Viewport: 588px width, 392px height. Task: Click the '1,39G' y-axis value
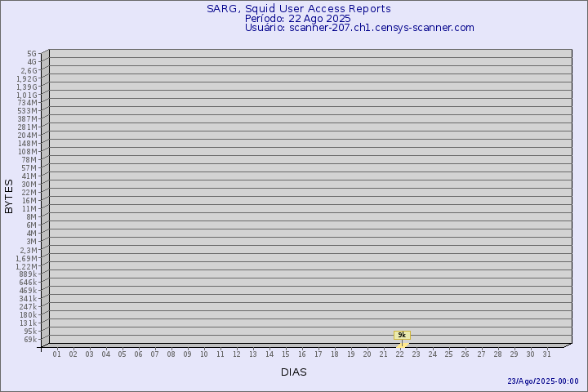[27, 87]
